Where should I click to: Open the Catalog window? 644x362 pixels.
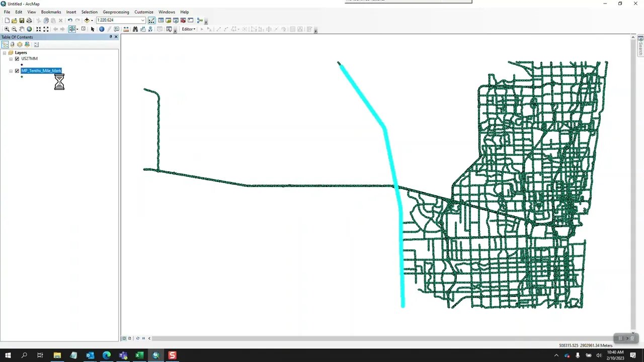[169, 20]
